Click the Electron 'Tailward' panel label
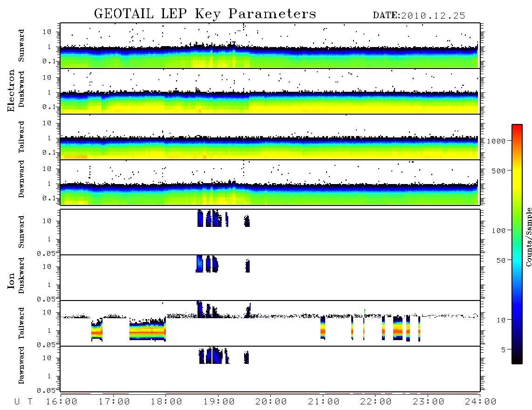Image resolution: width=532 pixels, height=410 pixels. tap(21, 137)
